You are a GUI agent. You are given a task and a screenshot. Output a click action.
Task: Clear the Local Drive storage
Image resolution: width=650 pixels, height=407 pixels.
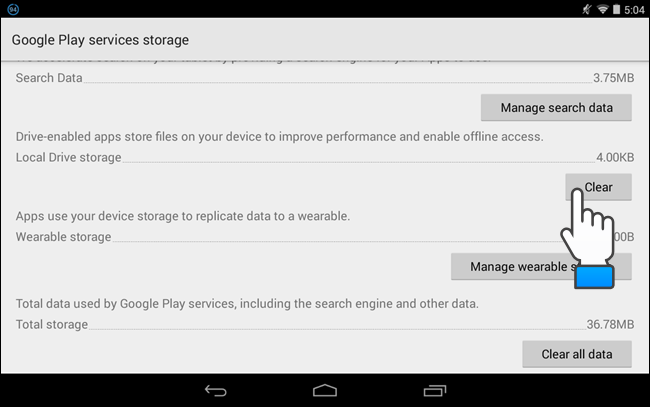(598, 187)
